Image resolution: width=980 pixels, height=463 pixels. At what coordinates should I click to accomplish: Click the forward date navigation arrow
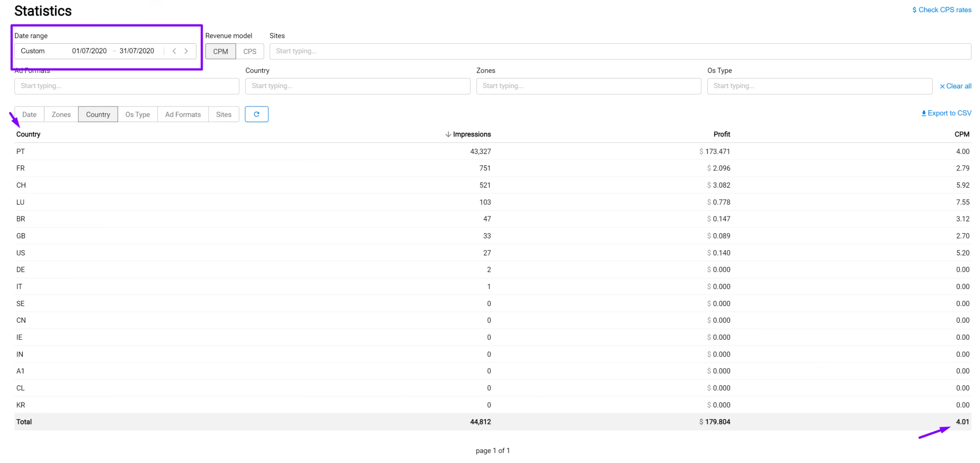pyautogui.click(x=186, y=51)
